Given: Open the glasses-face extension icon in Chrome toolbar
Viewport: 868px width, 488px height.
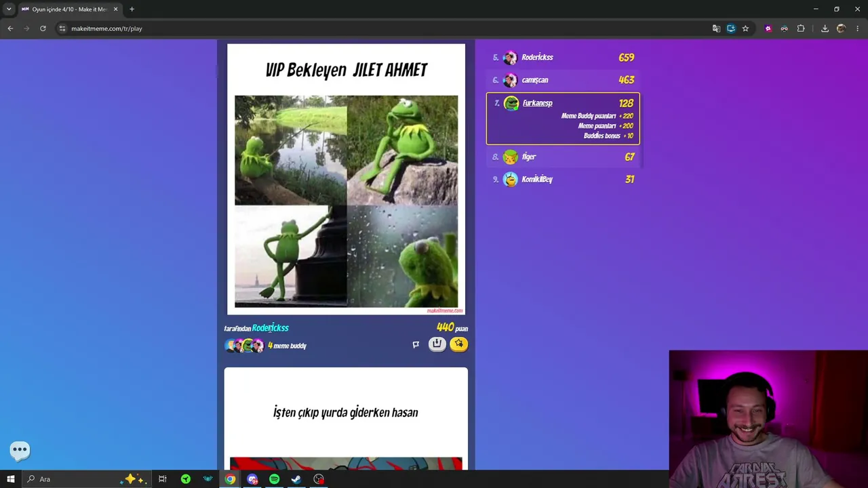Looking at the screenshot, I should click(x=785, y=28).
